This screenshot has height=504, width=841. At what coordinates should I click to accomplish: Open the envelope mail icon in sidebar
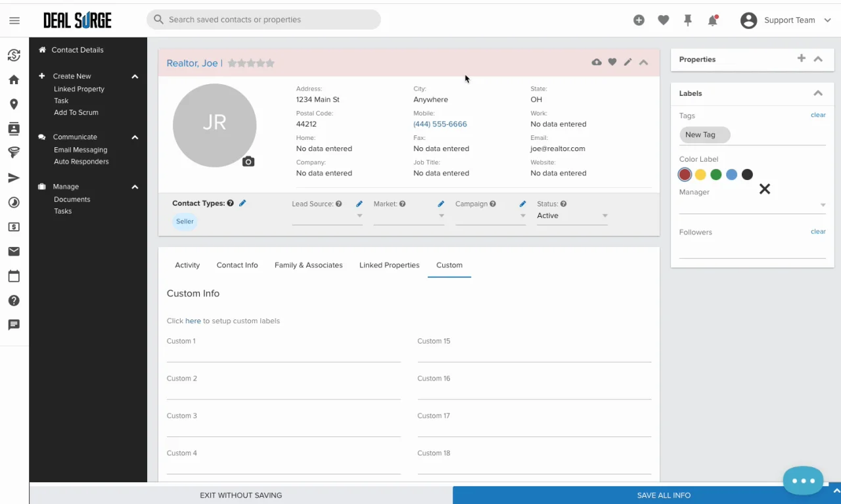(14, 251)
